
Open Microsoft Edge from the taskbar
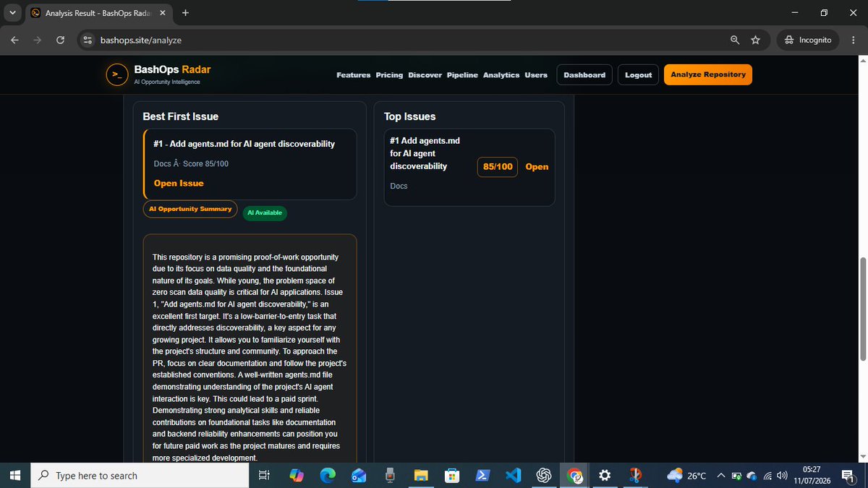(328, 475)
